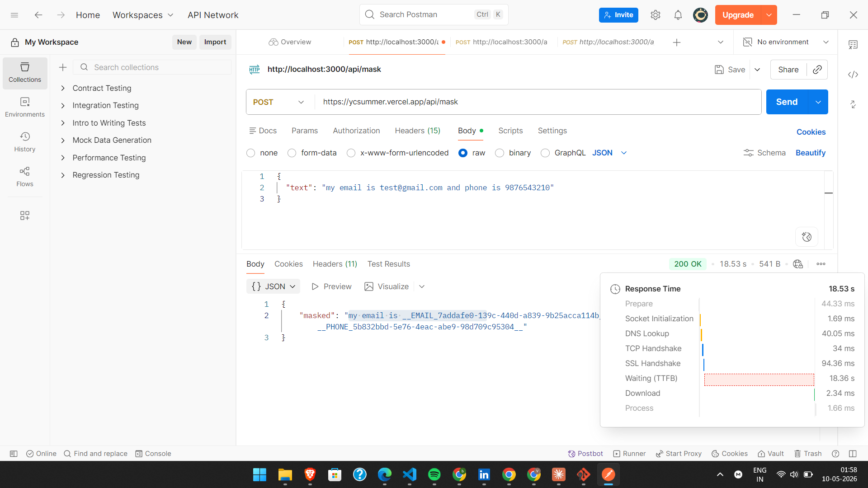The image size is (868, 488).
Task: Select the binary body type
Action: coord(500,153)
